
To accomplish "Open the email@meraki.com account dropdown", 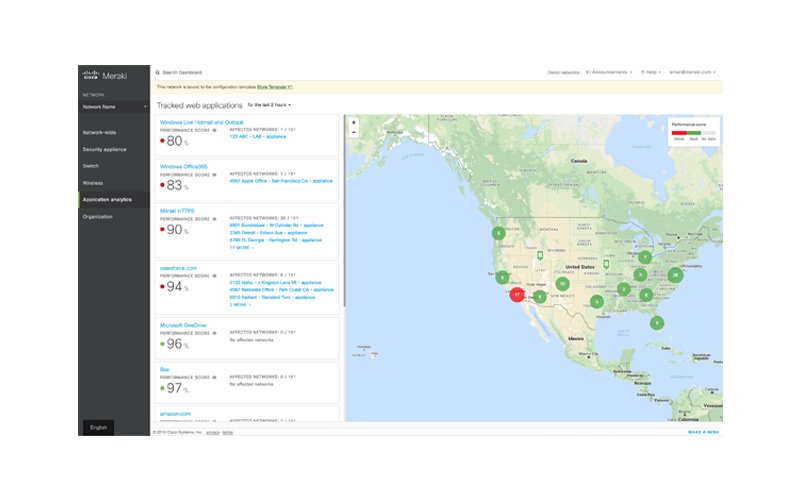I will click(x=692, y=72).
